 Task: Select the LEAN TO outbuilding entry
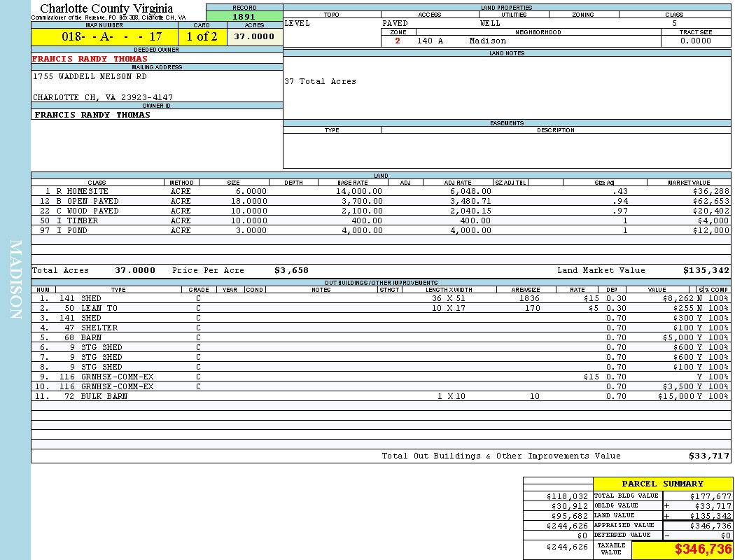point(99,308)
